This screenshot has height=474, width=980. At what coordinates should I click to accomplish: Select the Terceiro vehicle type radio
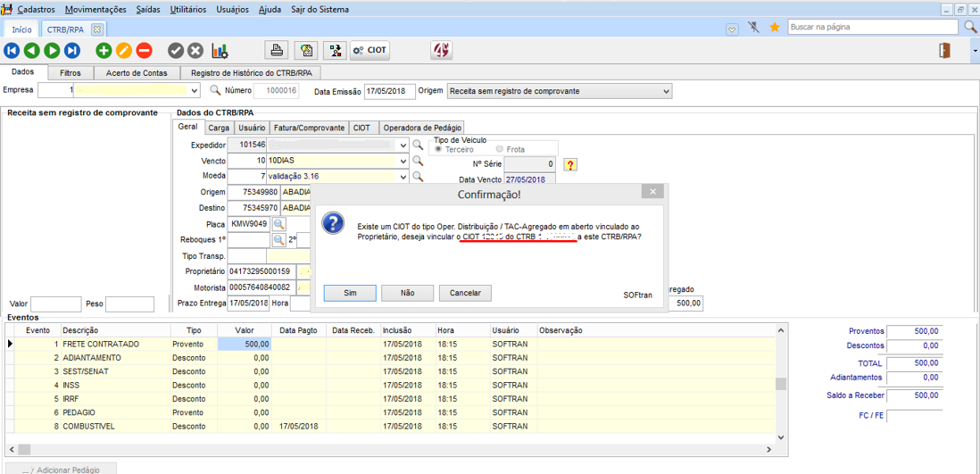point(439,149)
